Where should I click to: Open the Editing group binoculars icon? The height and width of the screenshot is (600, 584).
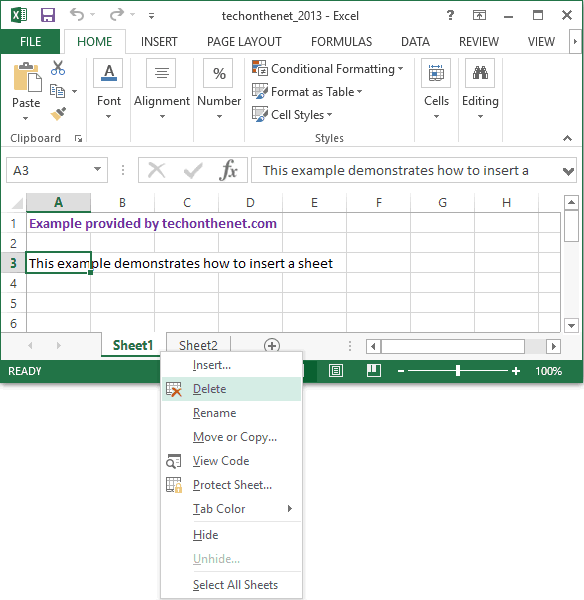(480, 73)
